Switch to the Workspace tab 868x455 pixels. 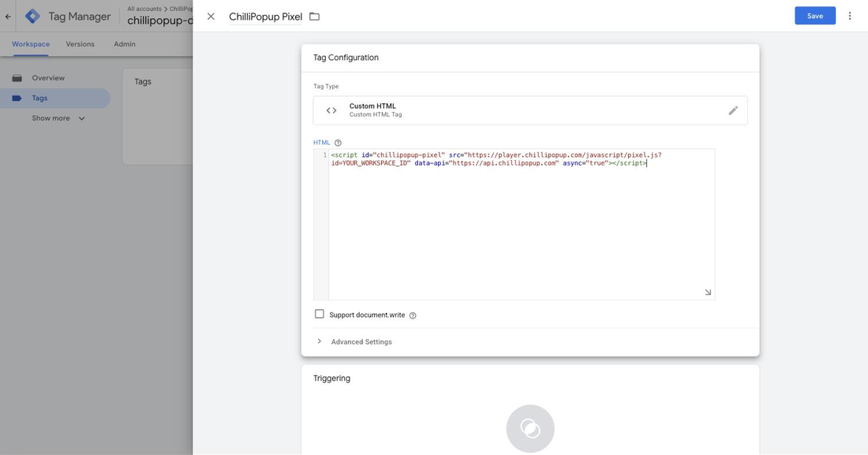pyautogui.click(x=31, y=44)
